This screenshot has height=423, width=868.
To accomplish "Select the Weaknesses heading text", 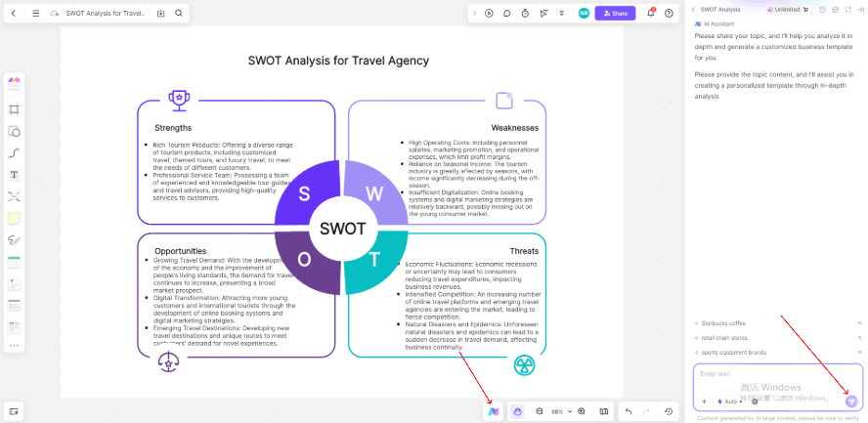I will (x=515, y=128).
